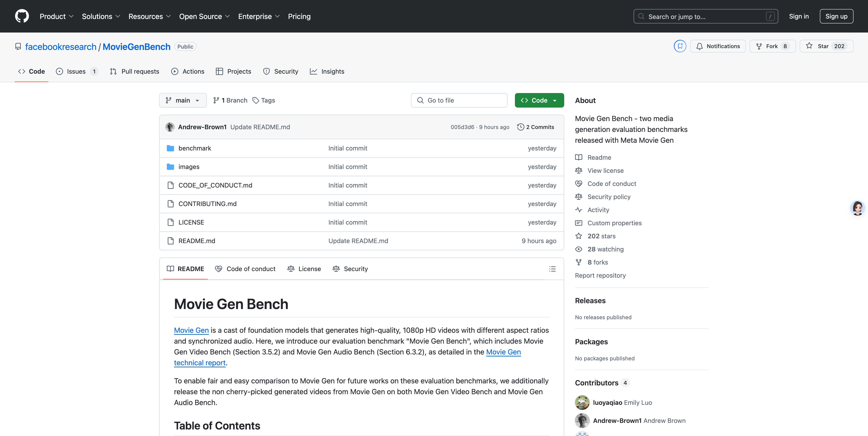Click Andrew-Brown1 avatar in commit bar
This screenshot has height=436, width=868.
coord(170,127)
